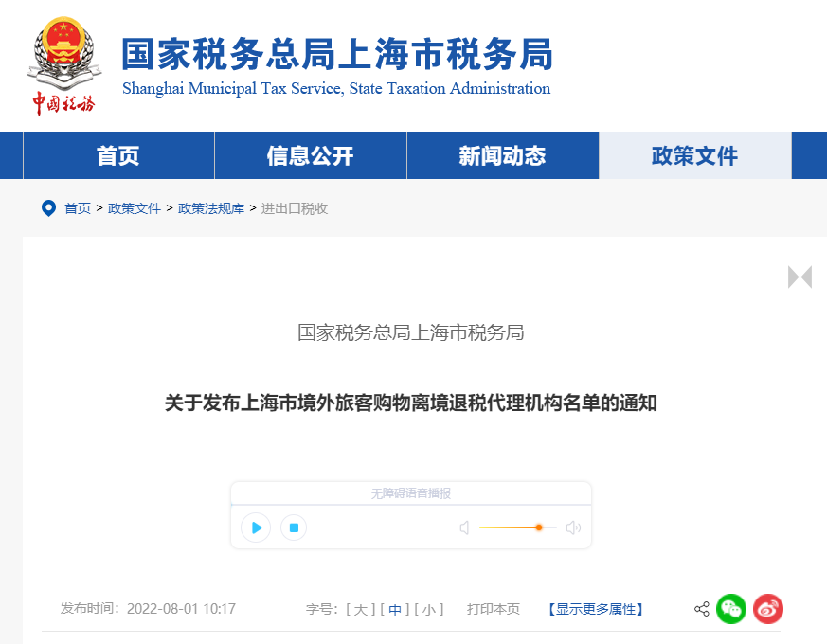Click the article headline about 离境退税代理机构名单
Image resolution: width=827 pixels, height=644 pixels.
coord(411,402)
